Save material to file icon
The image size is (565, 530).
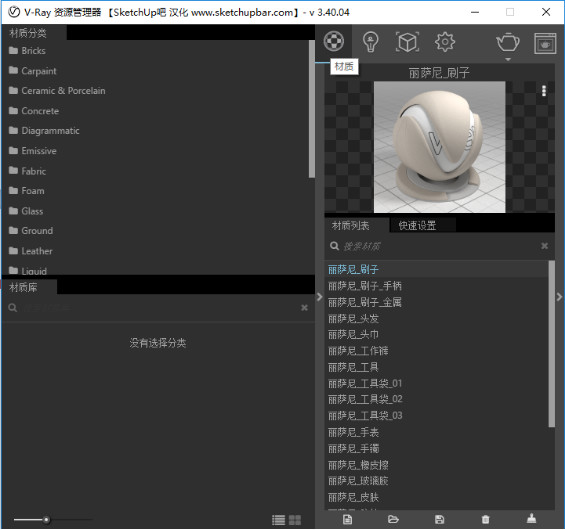click(x=440, y=519)
